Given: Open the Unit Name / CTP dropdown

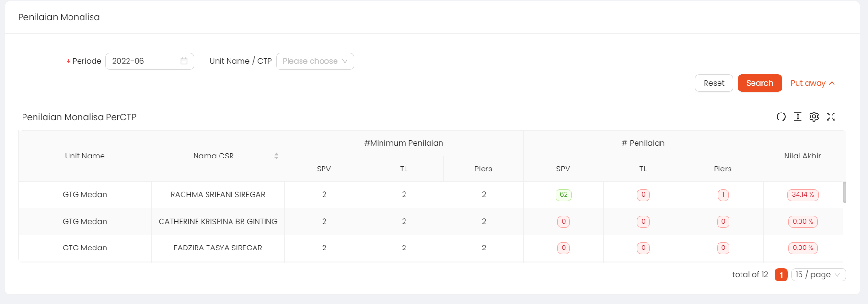Looking at the screenshot, I should coord(315,61).
